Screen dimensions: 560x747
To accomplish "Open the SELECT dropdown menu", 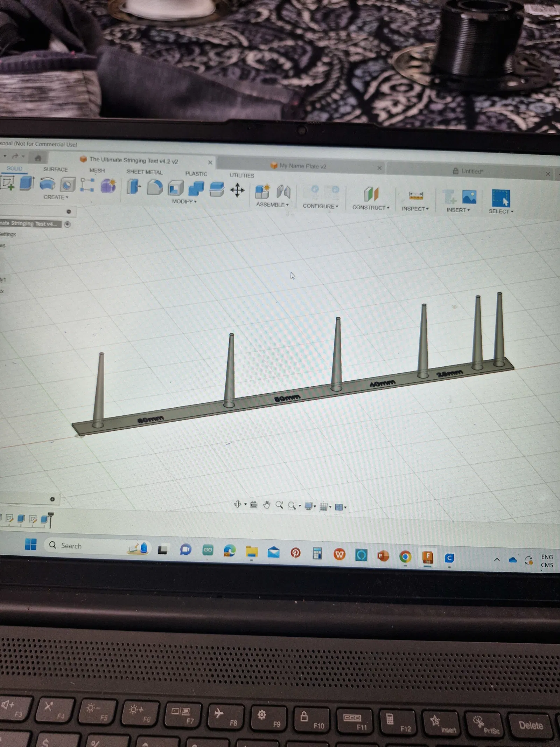I will click(x=501, y=212).
